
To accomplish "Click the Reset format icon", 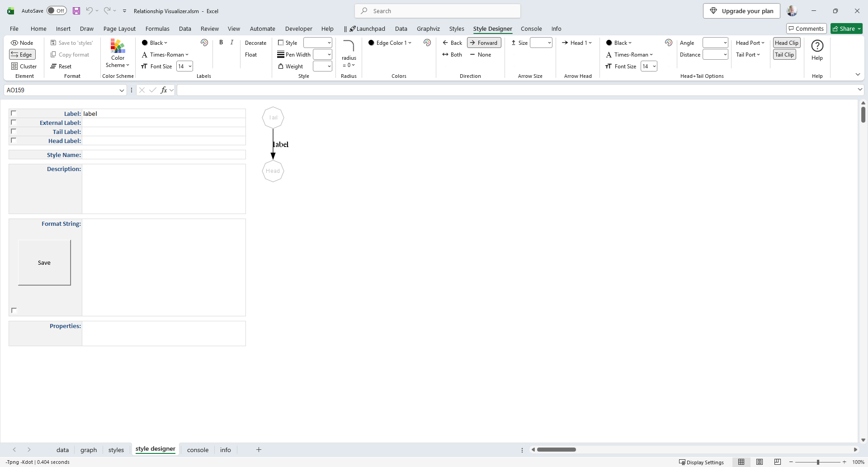I will click(x=53, y=66).
